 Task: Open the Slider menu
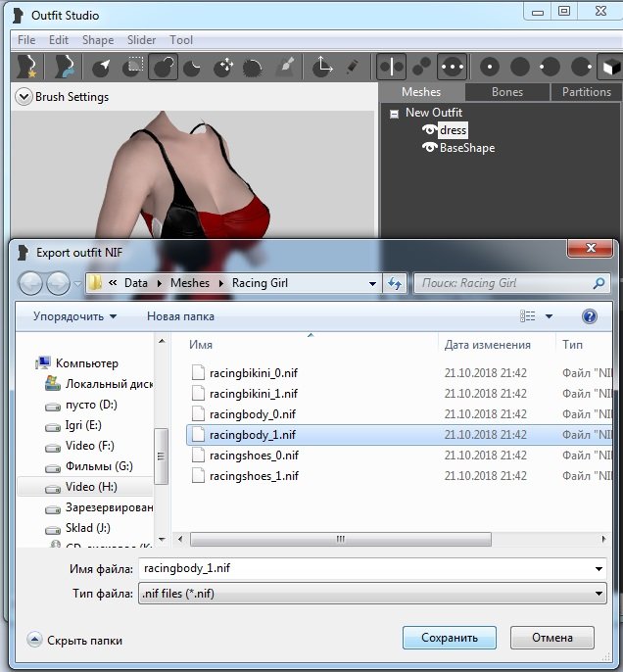(x=141, y=40)
